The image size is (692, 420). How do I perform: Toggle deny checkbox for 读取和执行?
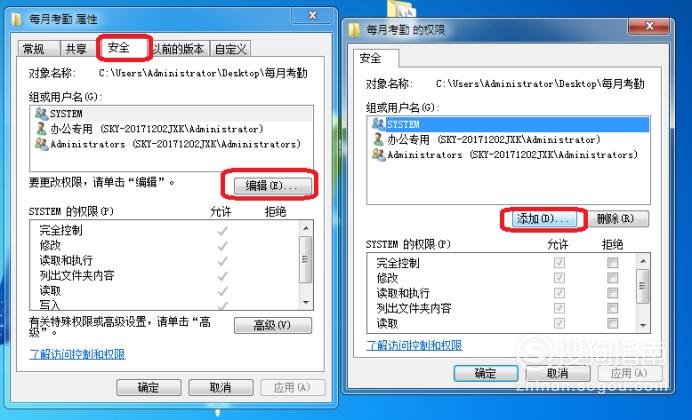[612, 293]
